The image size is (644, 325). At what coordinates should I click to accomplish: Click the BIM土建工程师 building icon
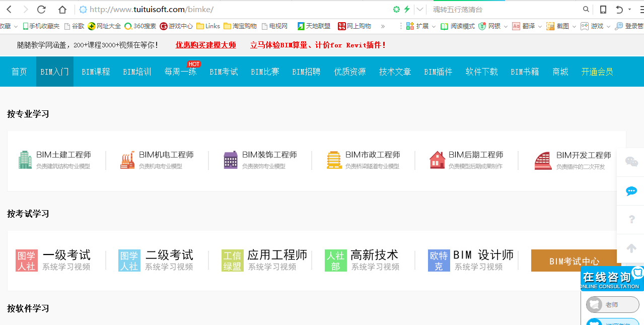pyautogui.click(x=25, y=160)
